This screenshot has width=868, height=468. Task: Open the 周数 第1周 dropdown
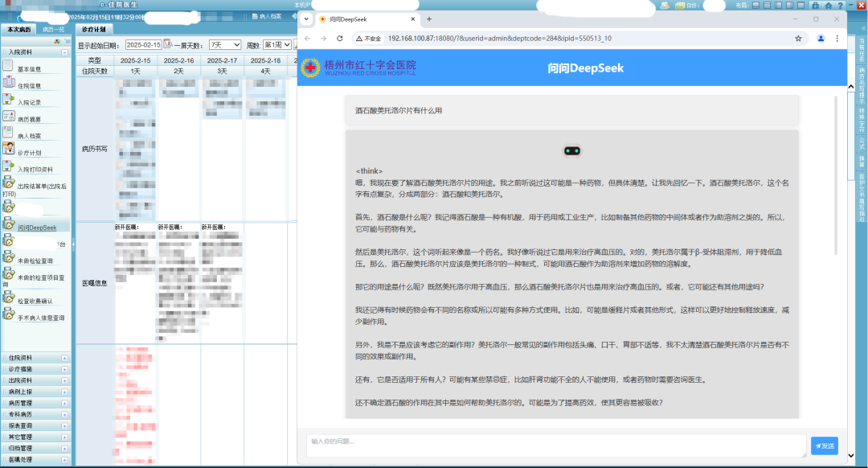276,45
